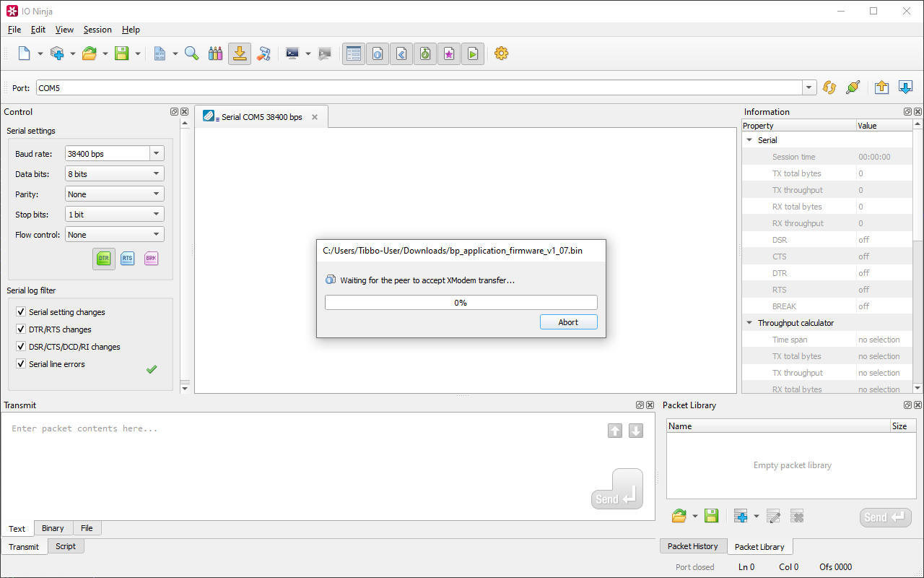
Task: Click the Clear Log eraser icon
Action: click(x=263, y=53)
